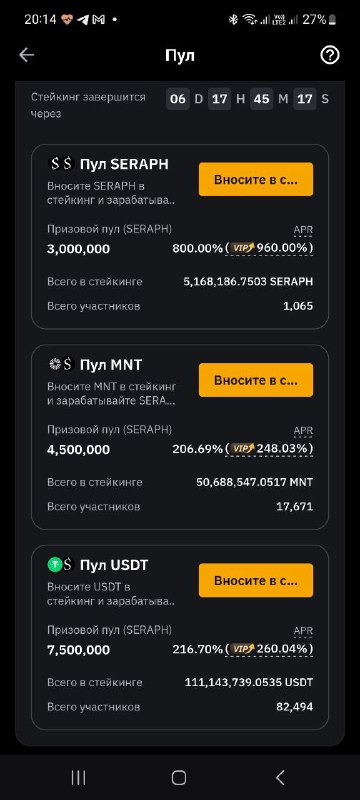Screen dimensions: 360x800
Task: Open Android recent apps navigation button
Action: [x=78, y=778]
